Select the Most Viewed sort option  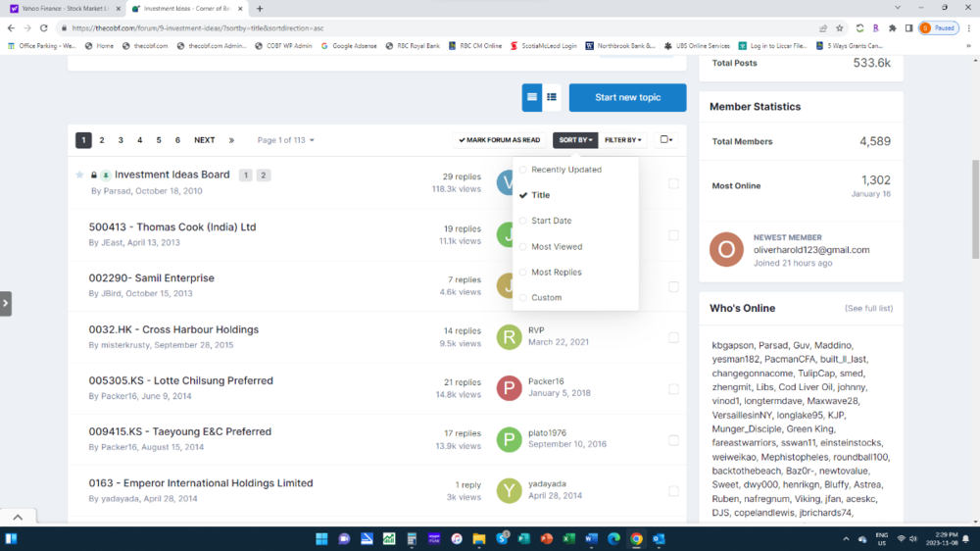557,246
